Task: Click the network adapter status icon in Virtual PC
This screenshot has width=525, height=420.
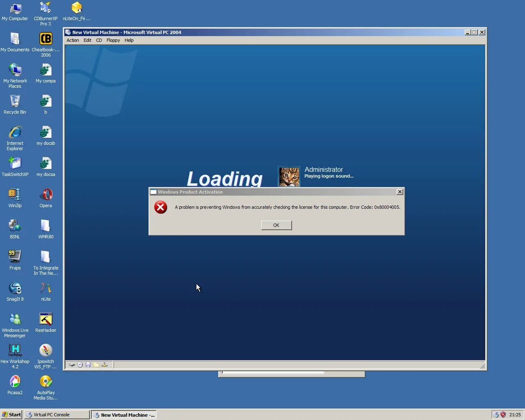Action: point(104,365)
